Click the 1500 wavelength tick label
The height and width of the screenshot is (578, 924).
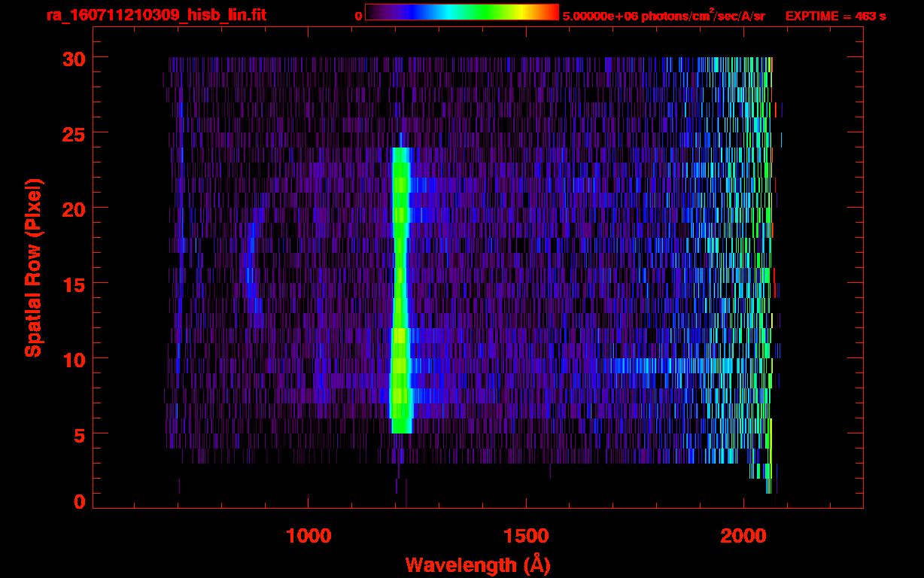click(525, 535)
